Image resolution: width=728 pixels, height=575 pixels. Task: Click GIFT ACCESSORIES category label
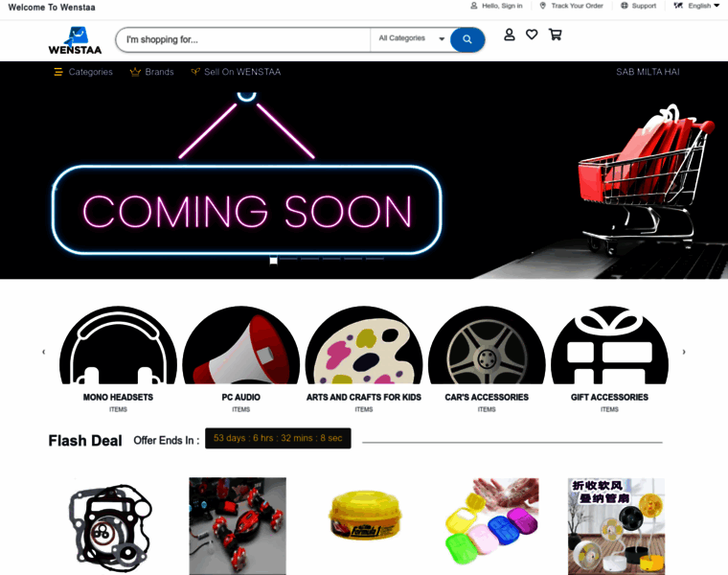tap(609, 397)
